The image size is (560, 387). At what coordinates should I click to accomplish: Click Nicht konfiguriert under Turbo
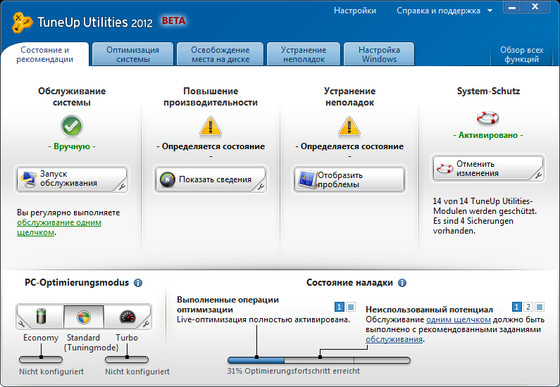pos(137,372)
